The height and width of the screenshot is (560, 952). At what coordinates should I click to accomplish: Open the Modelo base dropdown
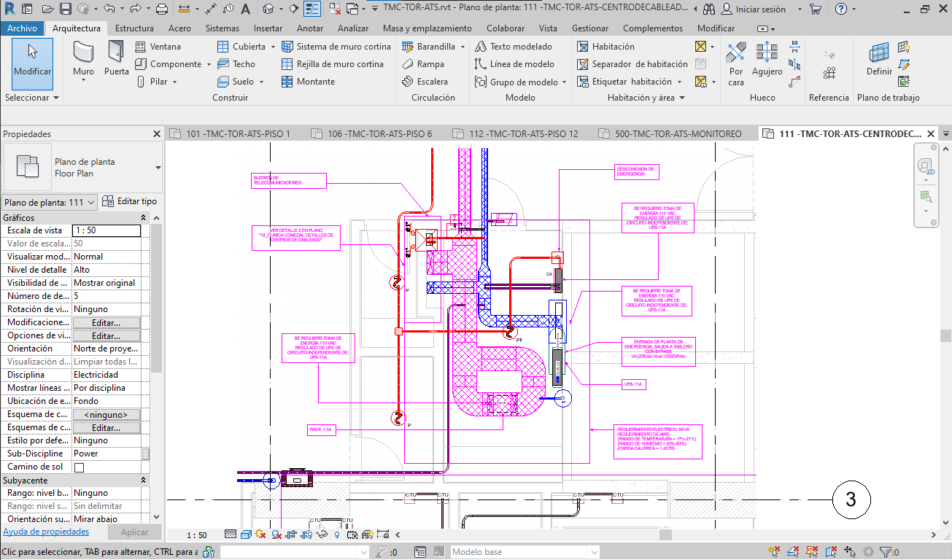[x=526, y=552]
